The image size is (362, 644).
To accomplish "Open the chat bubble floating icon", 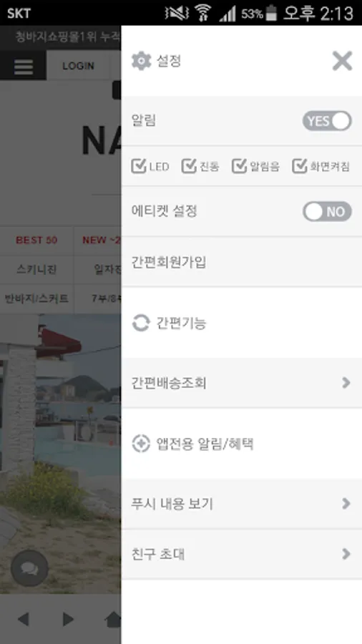I will point(29,569).
